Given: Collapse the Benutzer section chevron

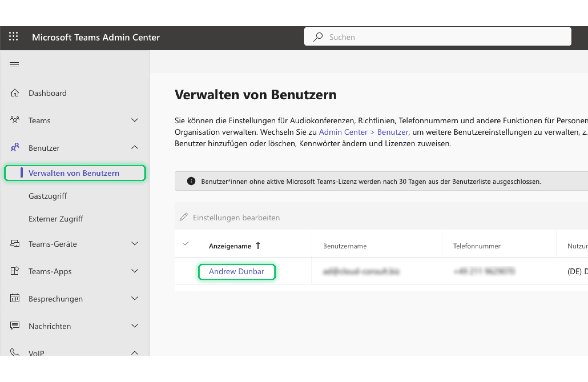Looking at the screenshot, I should click(x=135, y=147).
